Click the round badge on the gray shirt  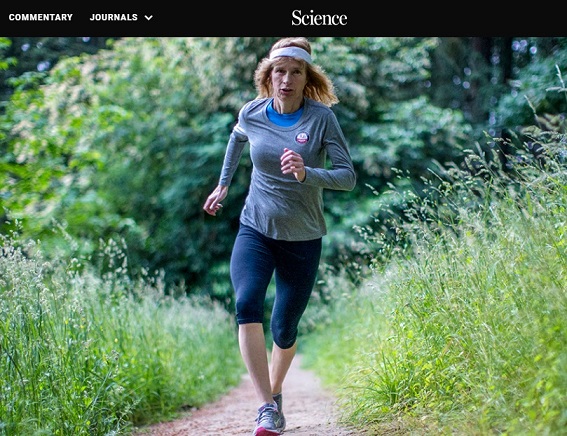tap(302, 138)
